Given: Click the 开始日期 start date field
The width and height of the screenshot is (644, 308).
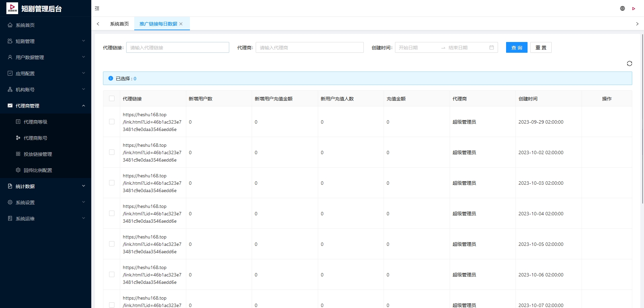Looking at the screenshot, I should (x=417, y=47).
